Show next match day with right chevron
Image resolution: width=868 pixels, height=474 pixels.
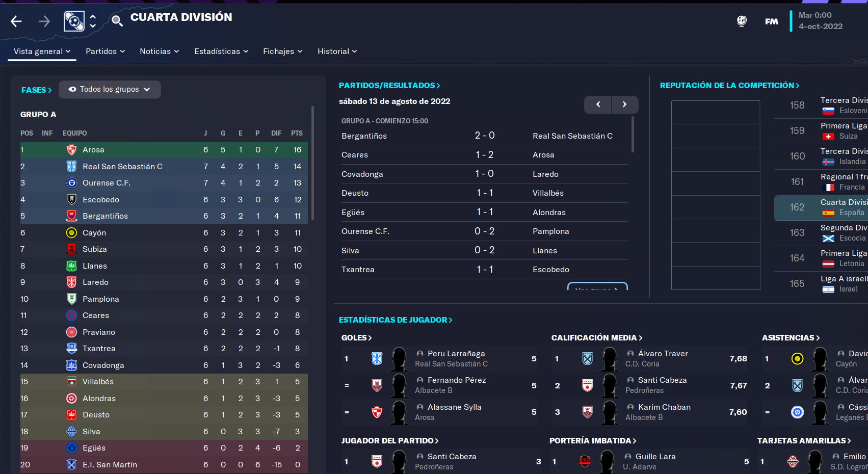coord(625,104)
